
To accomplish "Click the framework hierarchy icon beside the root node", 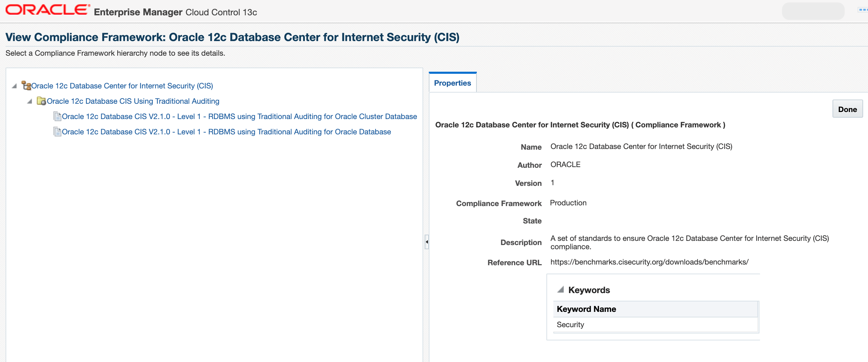I will coord(26,86).
